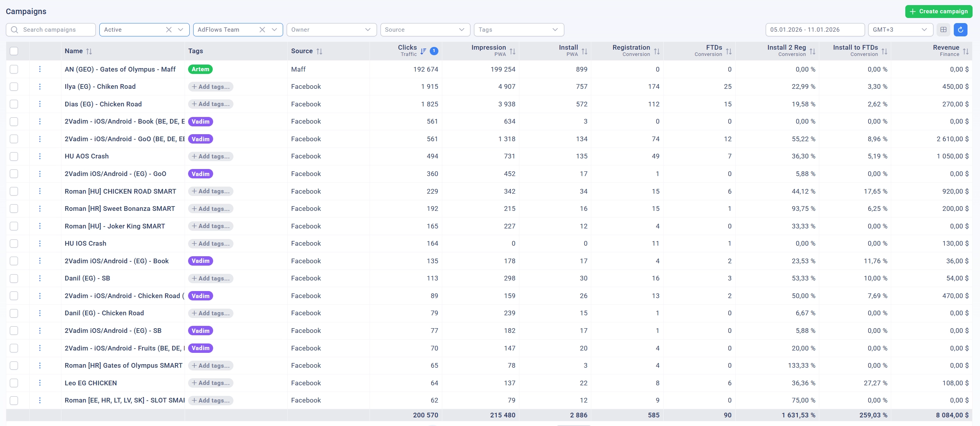Image resolution: width=980 pixels, height=426 pixels.
Task: Open row menu for HU AOS Crash
Action: point(40,156)
